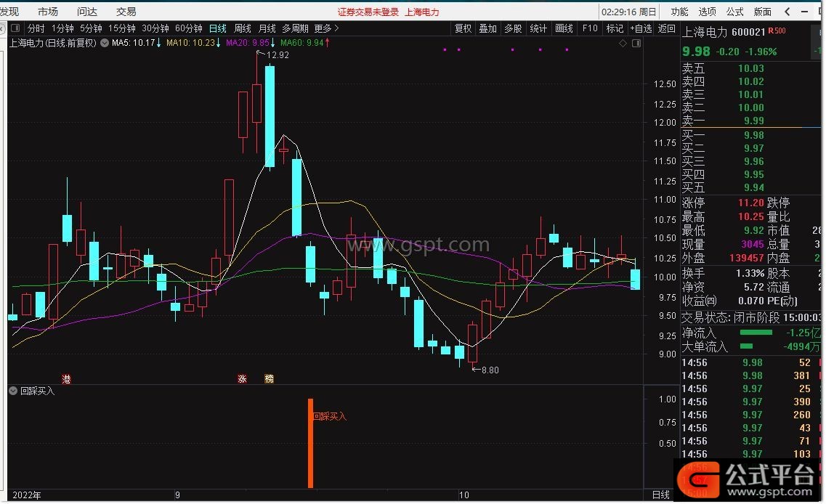Click the 02:29:16 周日 clock display
This screenshot has width=826, height=504.
tap(630, 12)
